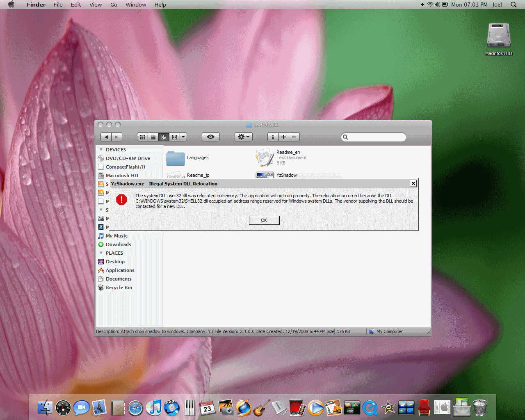The width and height of the screenshot is (525, 420).
Task: Open iMovie star icon in dock
Action: (x=388, y=408)
